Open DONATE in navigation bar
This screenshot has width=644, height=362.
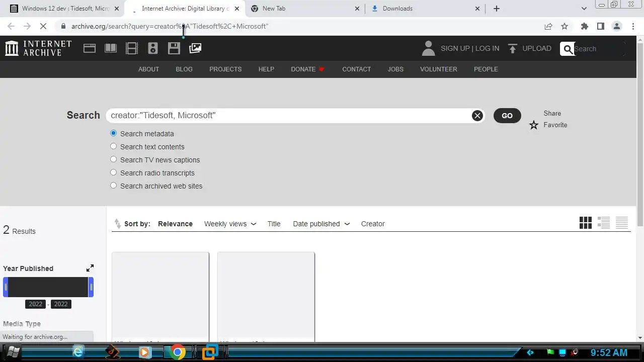pos(307,69)
